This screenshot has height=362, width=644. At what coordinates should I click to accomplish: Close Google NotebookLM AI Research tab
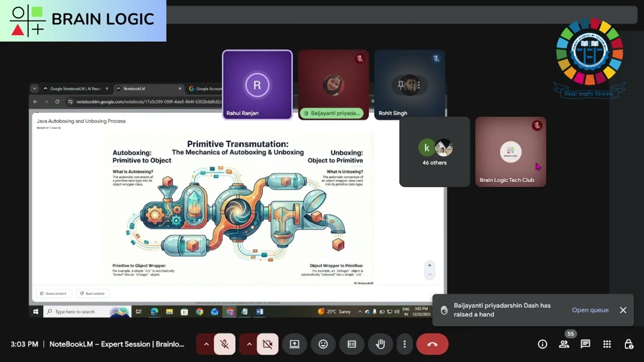point(107,88)
